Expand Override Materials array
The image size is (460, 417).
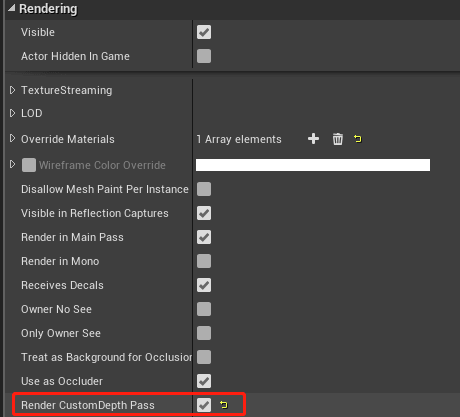(x=12, y=138)
